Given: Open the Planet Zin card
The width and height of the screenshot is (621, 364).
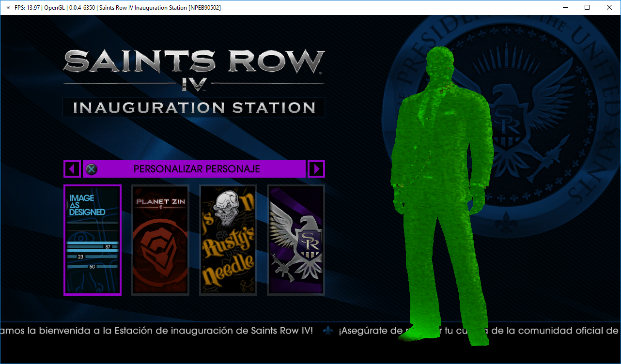Looking at the screenshot, I should pos(160,240).
